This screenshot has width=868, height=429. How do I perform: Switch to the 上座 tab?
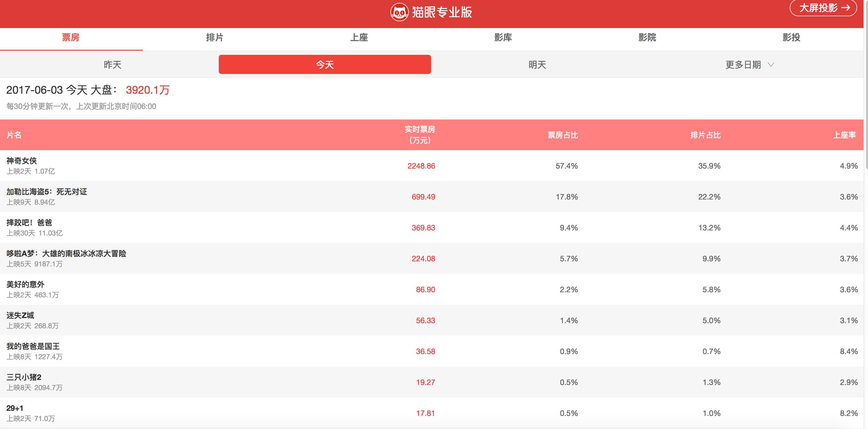(359, 37)
